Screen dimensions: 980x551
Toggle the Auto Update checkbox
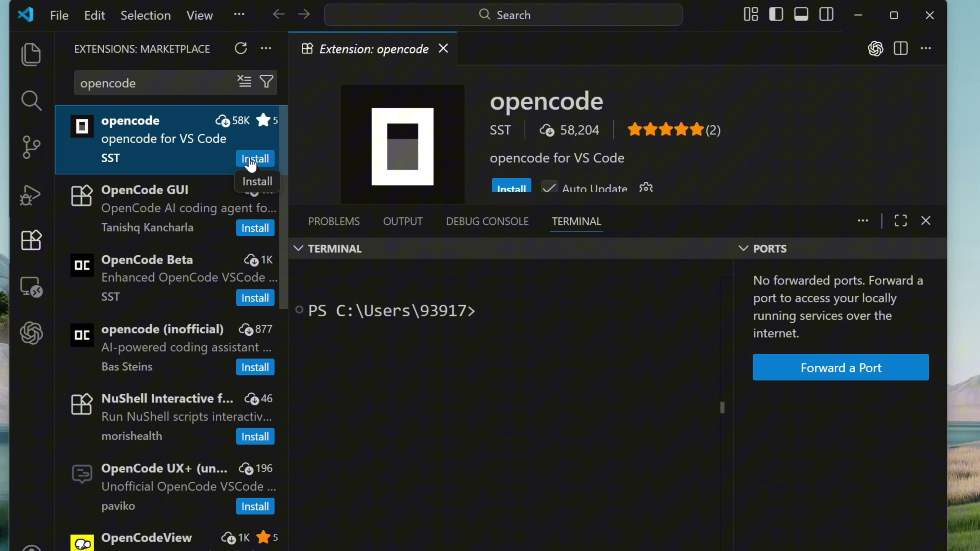point(549,187)
